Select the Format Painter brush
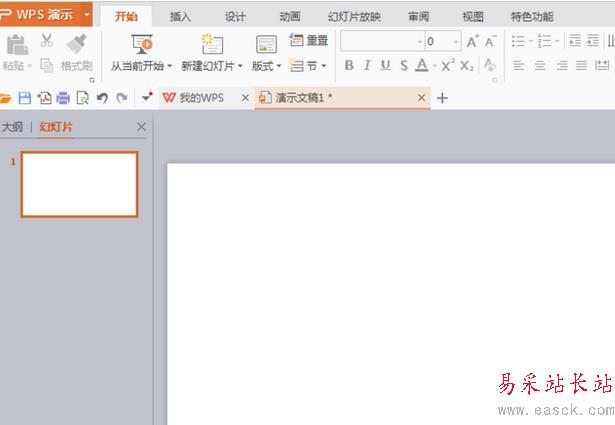 (76, 44)
